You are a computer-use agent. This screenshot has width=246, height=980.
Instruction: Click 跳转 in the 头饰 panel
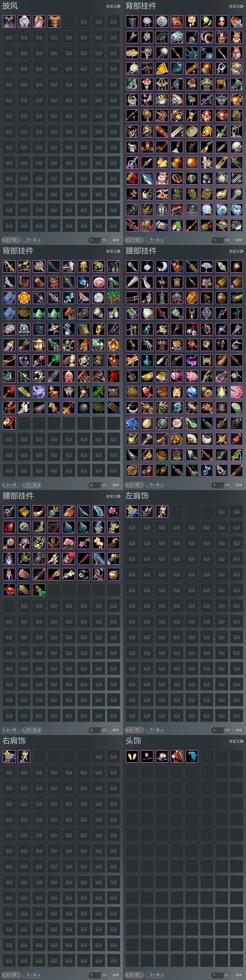pos(238,975)
